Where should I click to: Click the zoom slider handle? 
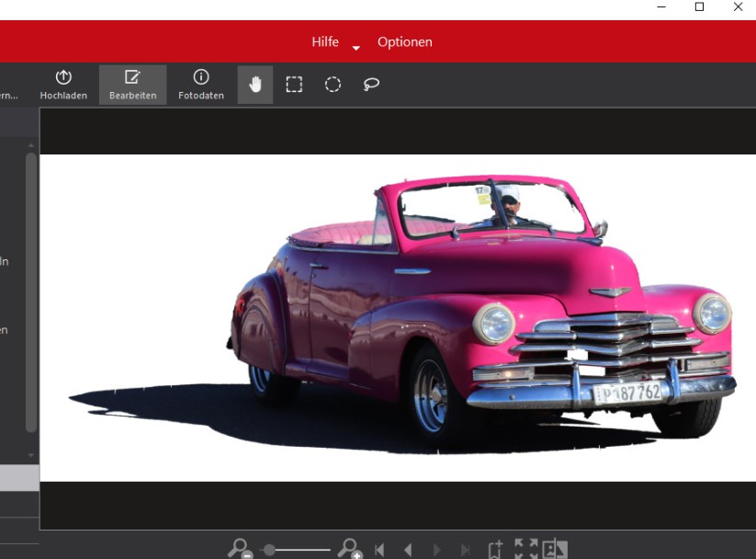[x=269, y=550]
